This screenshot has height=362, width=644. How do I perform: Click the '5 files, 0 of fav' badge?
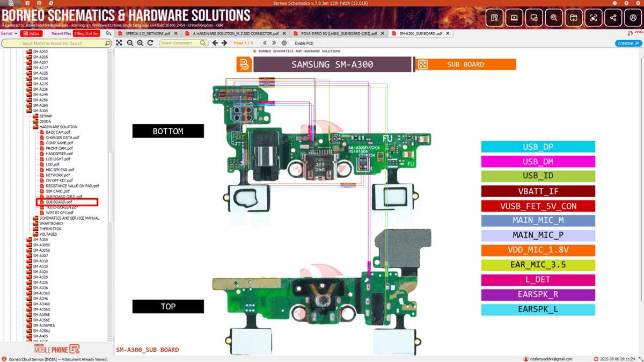point(86,33)
